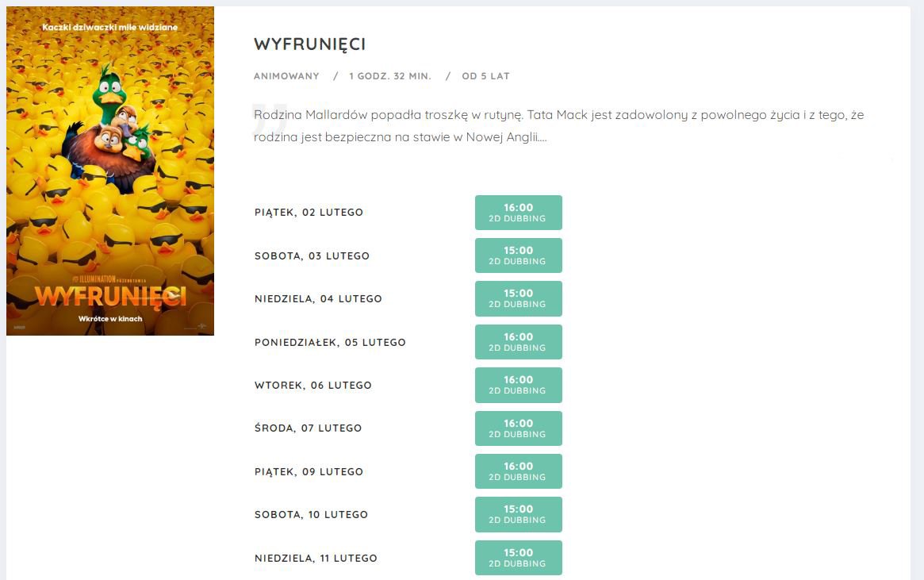Select the 16:00 showing on Wtorek, 06 lutego

click(x=519, y=385)
